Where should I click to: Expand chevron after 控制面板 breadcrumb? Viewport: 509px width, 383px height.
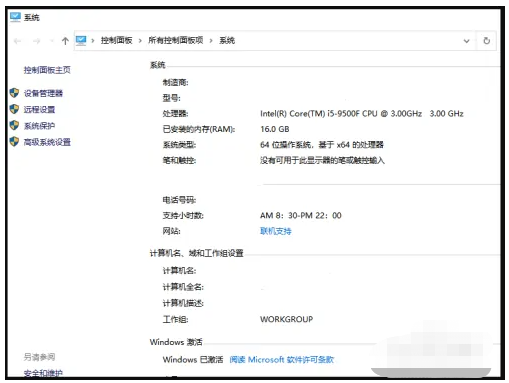[140, 41]
